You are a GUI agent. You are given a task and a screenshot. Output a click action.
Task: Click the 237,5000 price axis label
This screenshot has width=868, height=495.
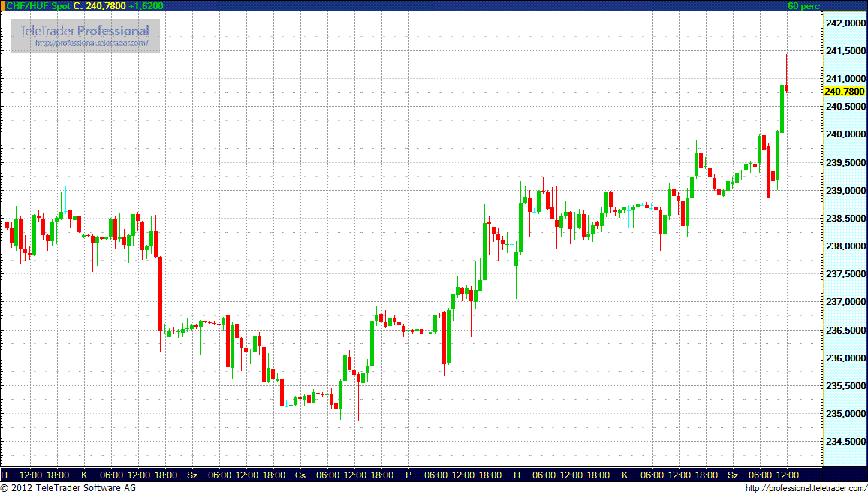tap(845, 274)
